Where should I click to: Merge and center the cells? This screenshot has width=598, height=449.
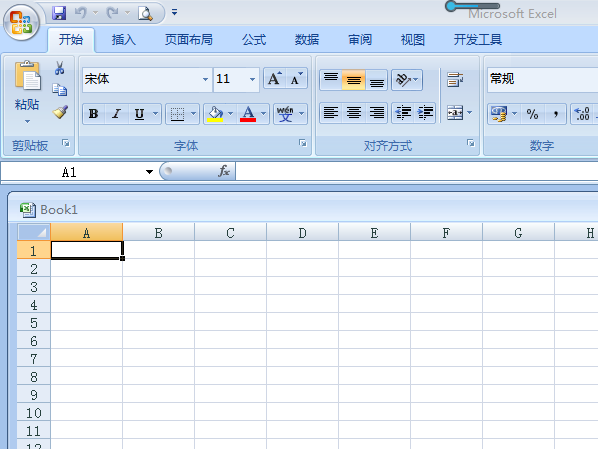(x=455, y=113)
